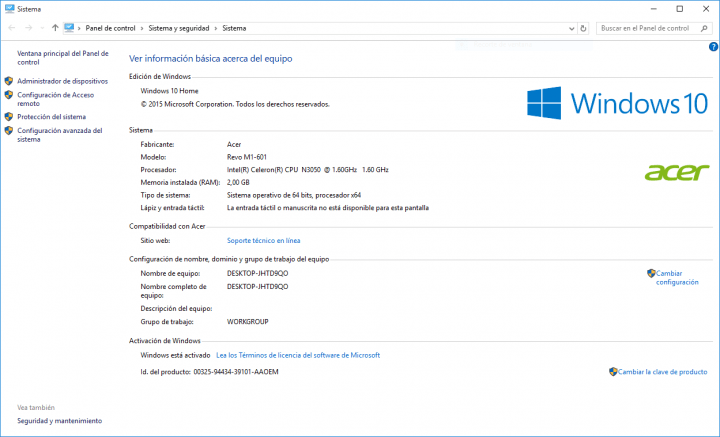Click the Forward navigation arrow
The height and width of the screenshot is (437, 720).
pyautogui.click(x=28, y=28)
